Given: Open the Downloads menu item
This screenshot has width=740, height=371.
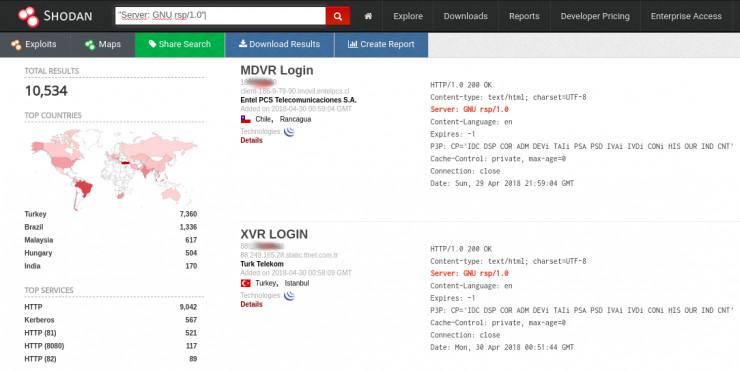Looking at the screenshot, I should pyautogui.click(x=465, y=16).
